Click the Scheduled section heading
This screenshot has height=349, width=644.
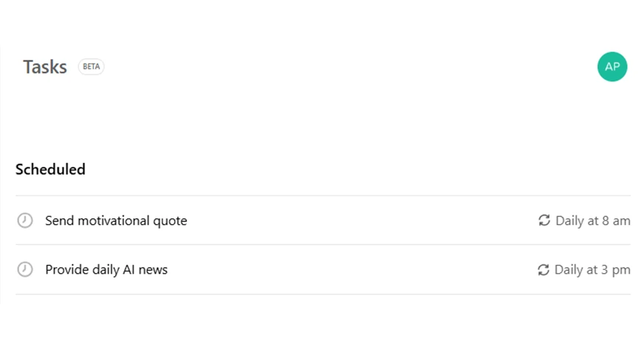point(50,170)
